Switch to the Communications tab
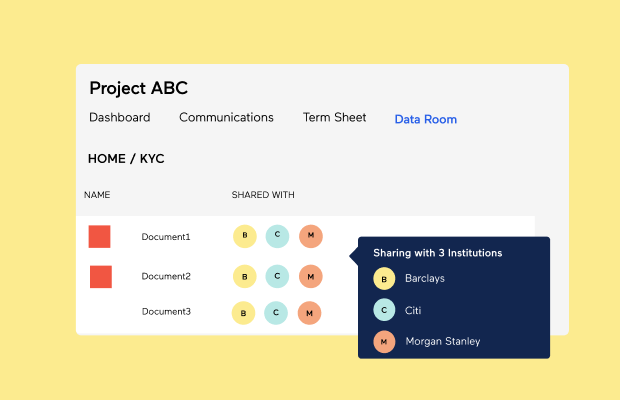620x400 pixels. coord(226,118)
